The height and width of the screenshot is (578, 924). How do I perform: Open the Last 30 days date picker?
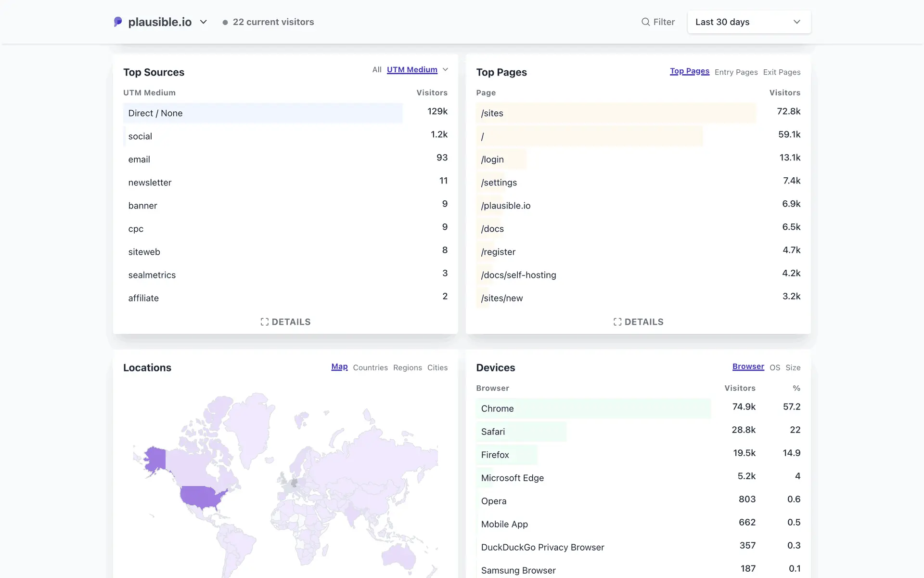click(x=749, y=22)
